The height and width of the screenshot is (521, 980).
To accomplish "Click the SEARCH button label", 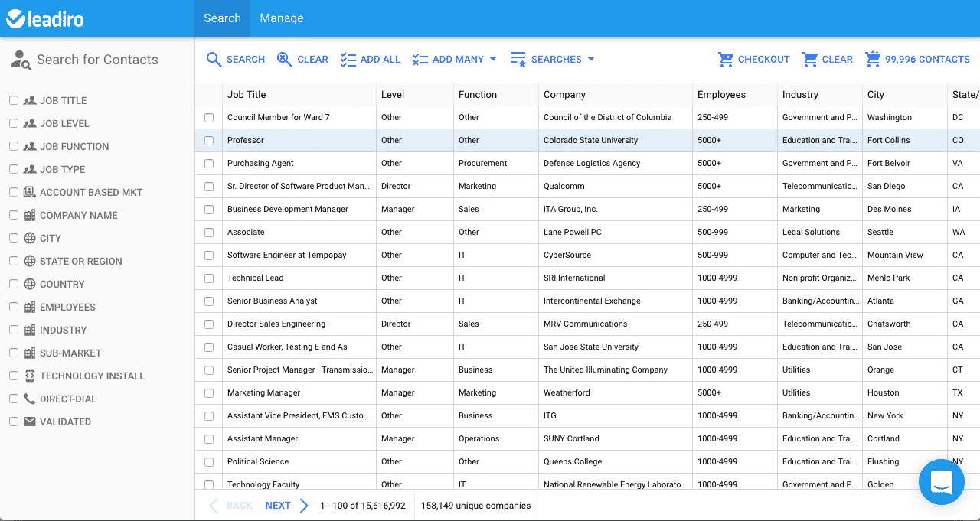I will coord(246,60).
